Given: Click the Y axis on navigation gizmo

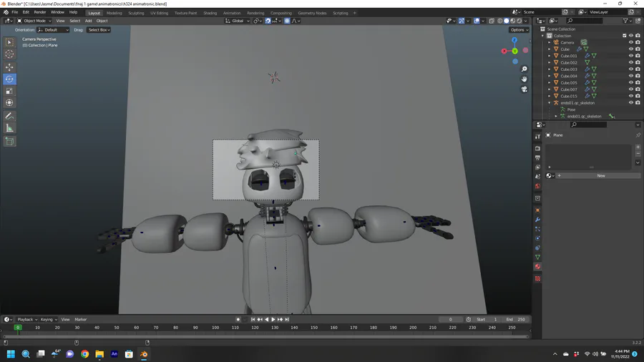Looking at the screenshot, I should pos(514,51).
